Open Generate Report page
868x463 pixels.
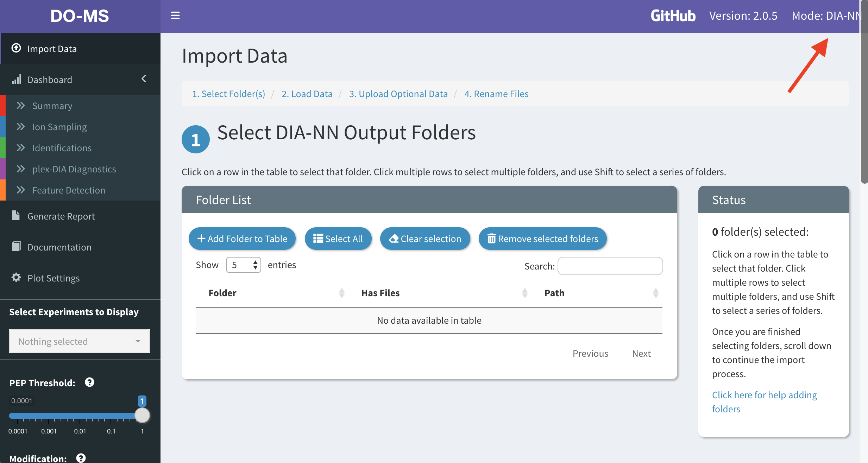tap(80, 216)
